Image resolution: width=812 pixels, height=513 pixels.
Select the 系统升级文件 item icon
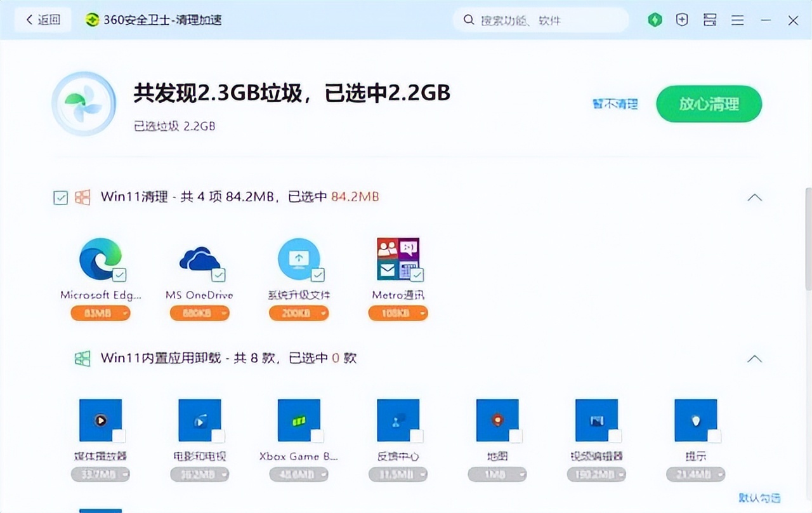[x=299, y=257]
